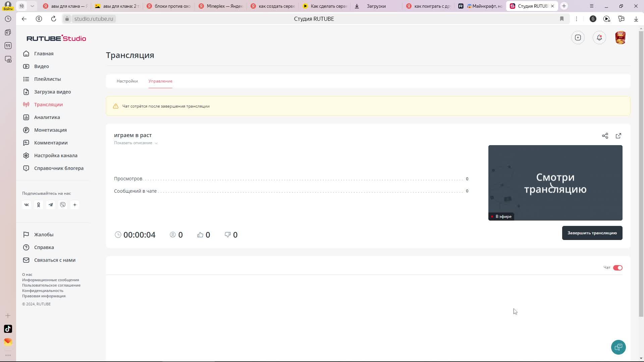Click the bookmark icon in address bar
Image resolution: width=644 pixels, height=362 pixels.
click(562, 19)
